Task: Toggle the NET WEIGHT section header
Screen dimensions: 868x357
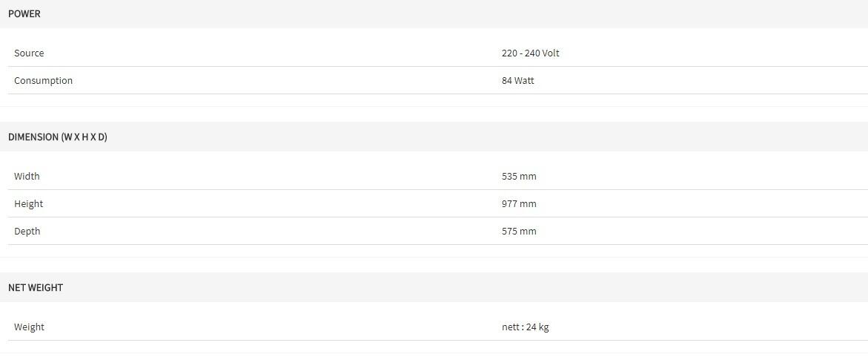Action: click(x=434, y=288)
